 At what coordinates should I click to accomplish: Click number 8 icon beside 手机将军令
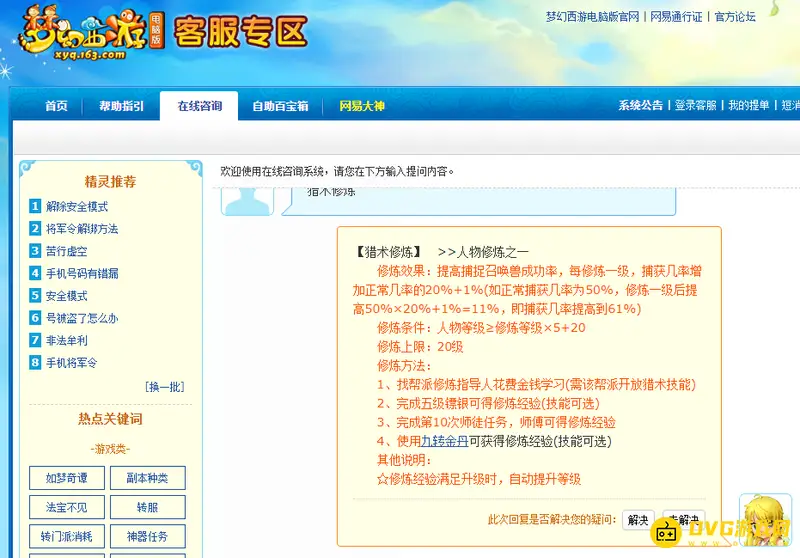35,363
